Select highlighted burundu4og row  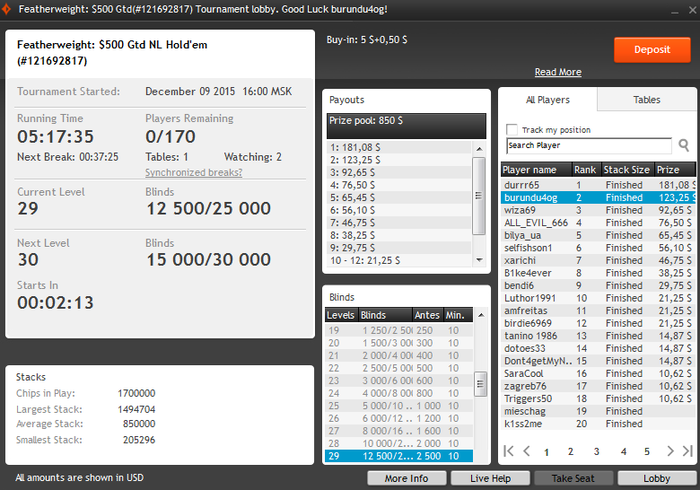pyautogui.click(x=598, y=197)
